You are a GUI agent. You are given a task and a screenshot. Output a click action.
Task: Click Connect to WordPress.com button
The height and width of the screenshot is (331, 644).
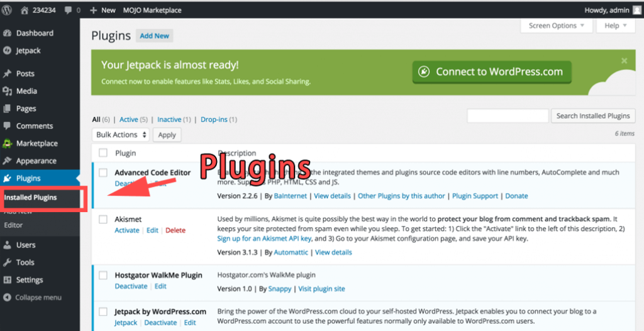coord(492,72)
